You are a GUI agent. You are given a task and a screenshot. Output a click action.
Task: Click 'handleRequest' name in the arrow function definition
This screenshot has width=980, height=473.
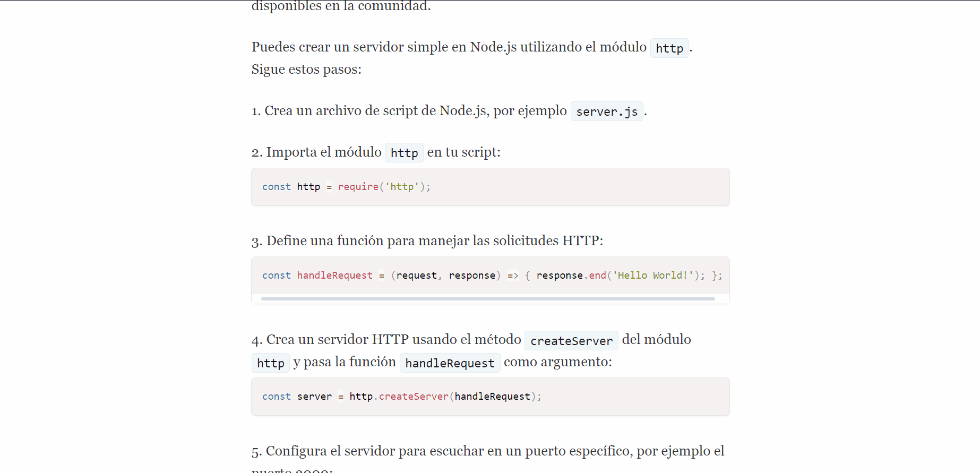pos(334,276)
